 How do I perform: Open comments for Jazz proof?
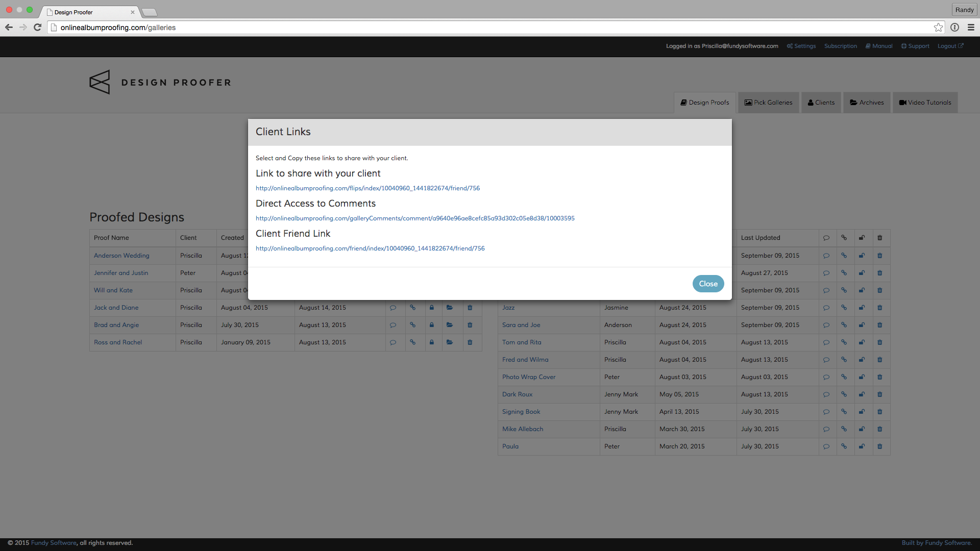pos(826,308)
